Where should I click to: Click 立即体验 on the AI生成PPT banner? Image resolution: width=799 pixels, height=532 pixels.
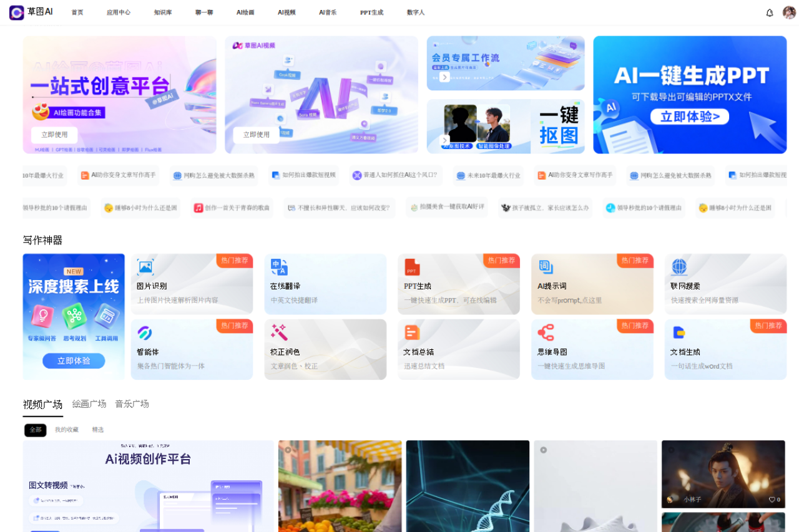pos(689,116)
